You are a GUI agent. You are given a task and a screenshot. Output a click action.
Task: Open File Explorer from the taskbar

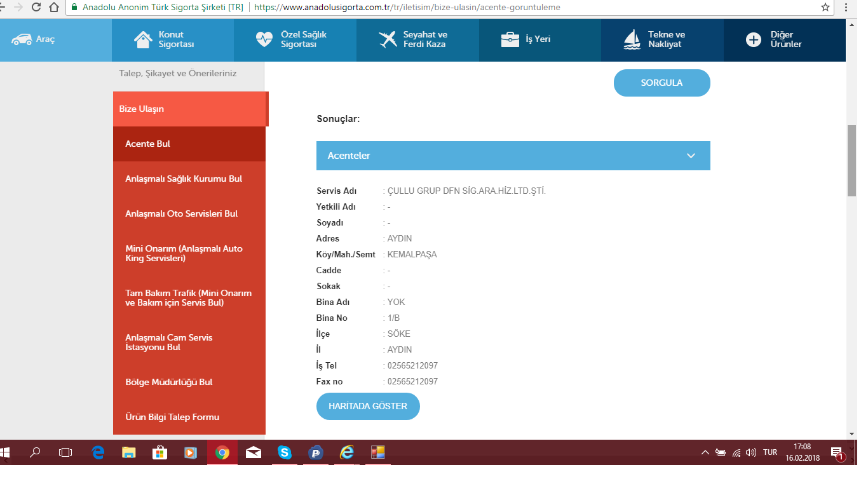pos(129,452)
